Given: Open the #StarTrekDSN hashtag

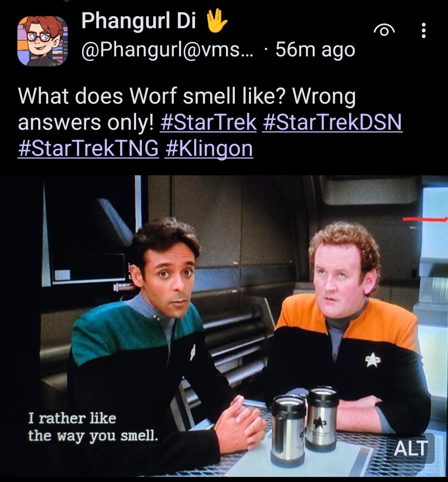Looking at the screenshot, I should [x=332, y=122].
